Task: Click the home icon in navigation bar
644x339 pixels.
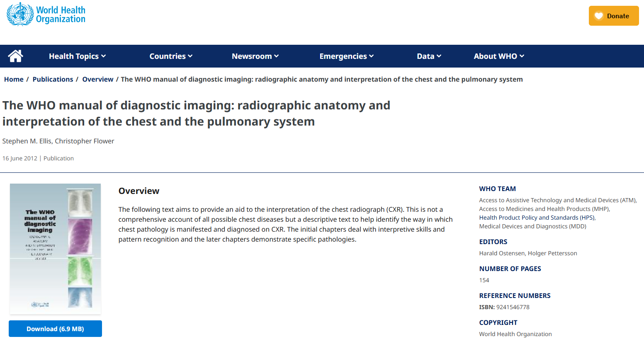Action: [15, 56]
